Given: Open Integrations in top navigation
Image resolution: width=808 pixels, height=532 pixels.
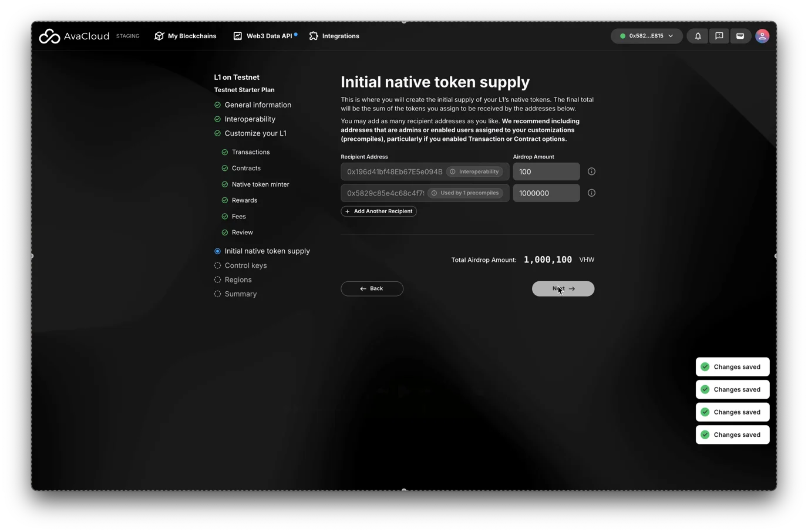Looking at the screenshot, I should tap(334, 36).
